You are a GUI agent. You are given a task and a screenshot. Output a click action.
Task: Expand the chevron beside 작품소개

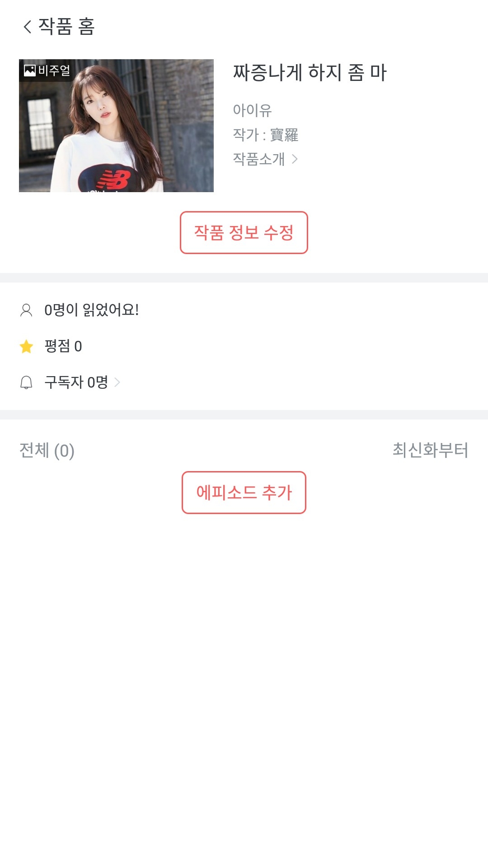pyautogui.click(x=295, y=159)
